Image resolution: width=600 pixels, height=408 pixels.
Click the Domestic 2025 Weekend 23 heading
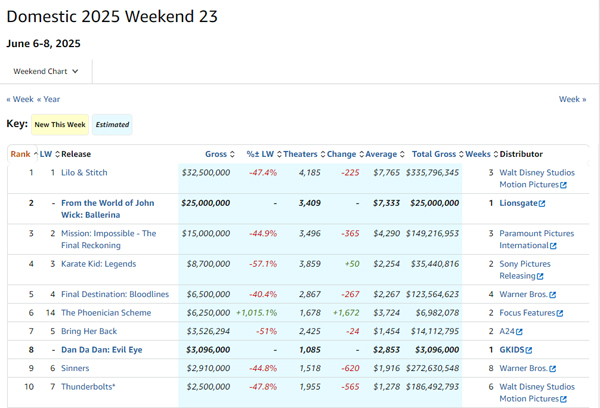(112, 16)
